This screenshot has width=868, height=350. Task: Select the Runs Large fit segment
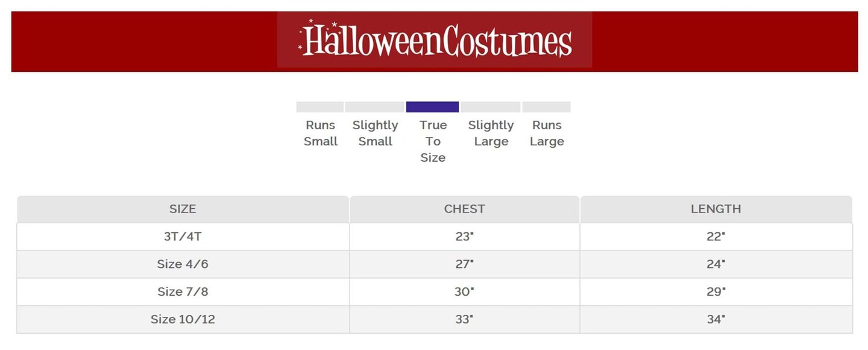[x=546, y=107]
